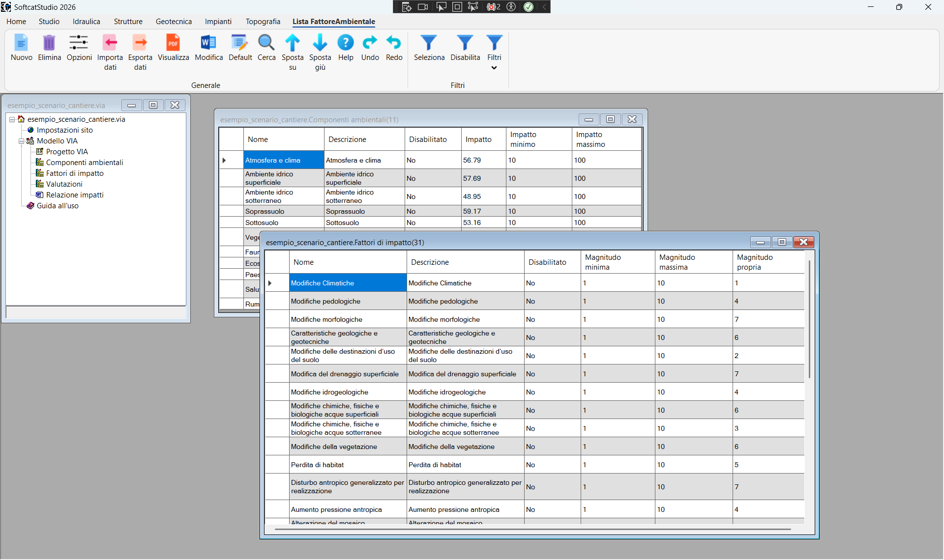944x560 pixels.
Task: Open Componenti ambientali tree item
Action: tap(85, 163)
